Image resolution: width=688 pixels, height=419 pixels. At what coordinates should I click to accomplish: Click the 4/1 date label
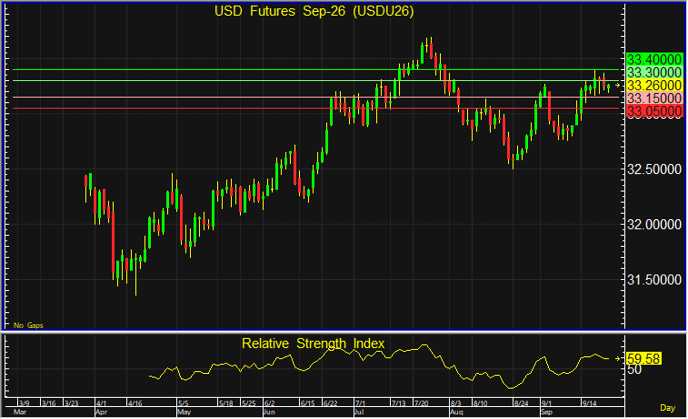(101, 403)
